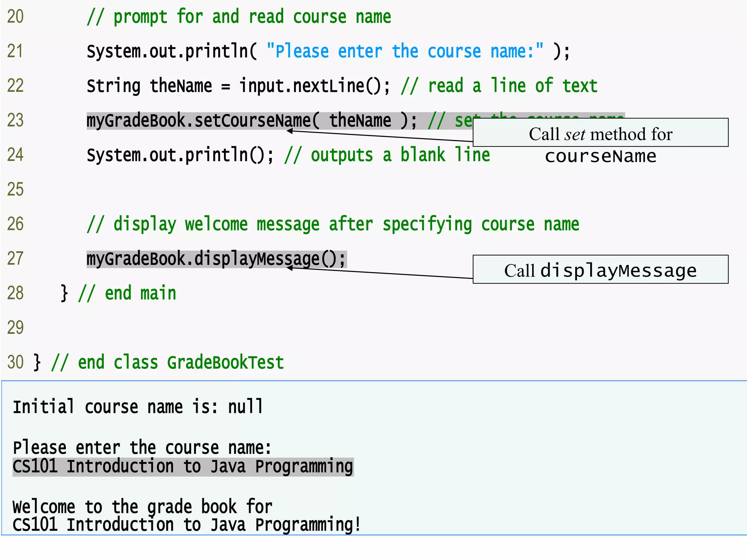Click highlighted input 'CS101 Introduction to Java Programming'
Screen dimensions: 747x560
[x=183, y=467]
